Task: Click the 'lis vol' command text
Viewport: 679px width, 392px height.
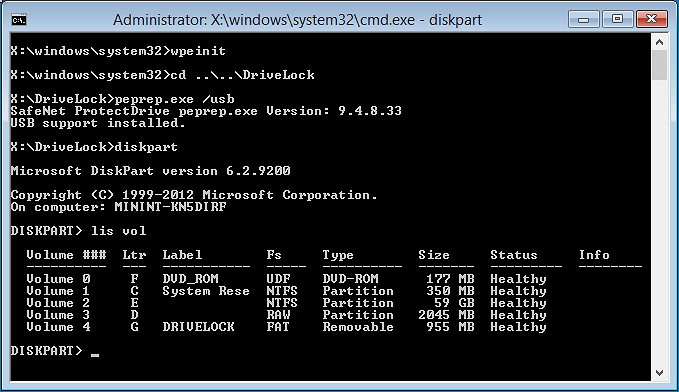Action: click(x=119, y=230)
